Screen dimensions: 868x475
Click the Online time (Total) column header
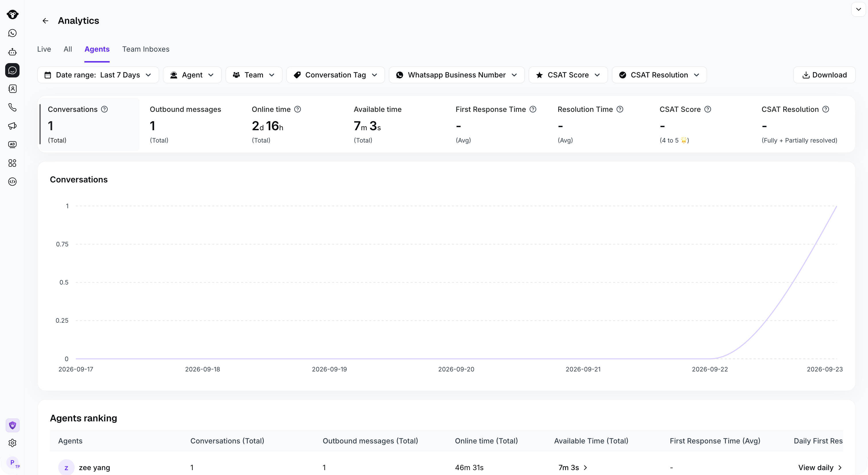486,441
